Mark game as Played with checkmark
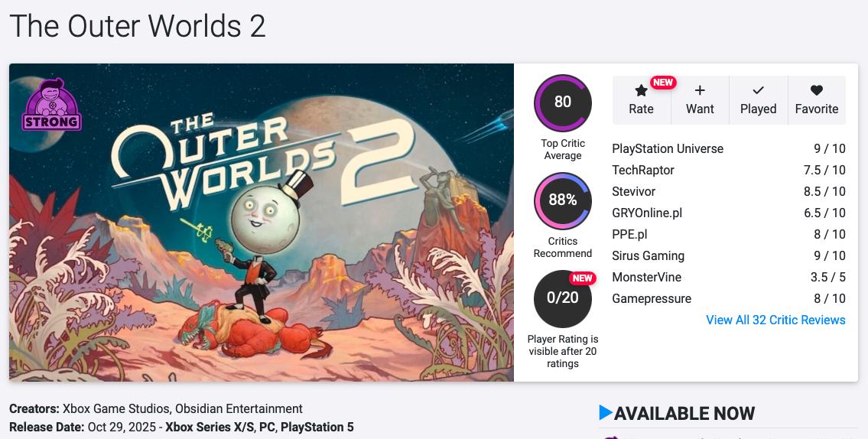The image size is (868, 439). [x=758, y=90]
